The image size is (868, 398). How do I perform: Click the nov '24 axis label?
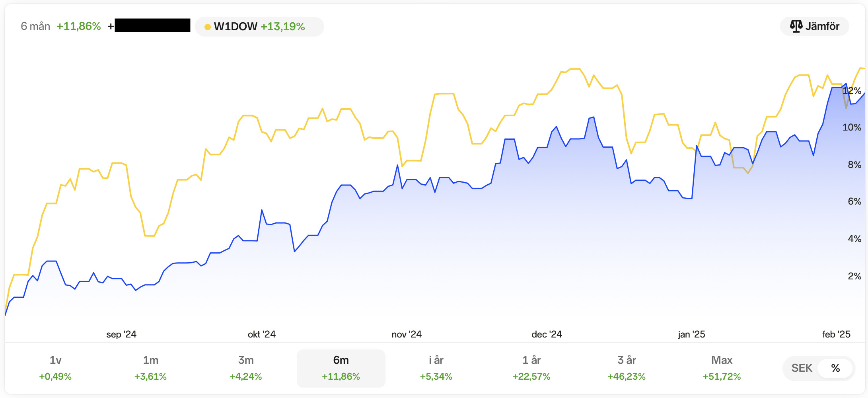pos(407,334)
